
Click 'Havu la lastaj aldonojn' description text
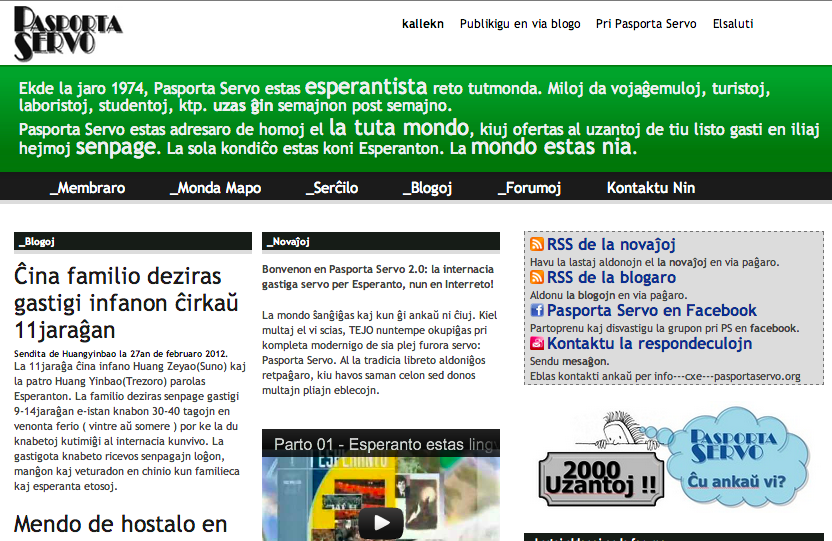(654, 262)
